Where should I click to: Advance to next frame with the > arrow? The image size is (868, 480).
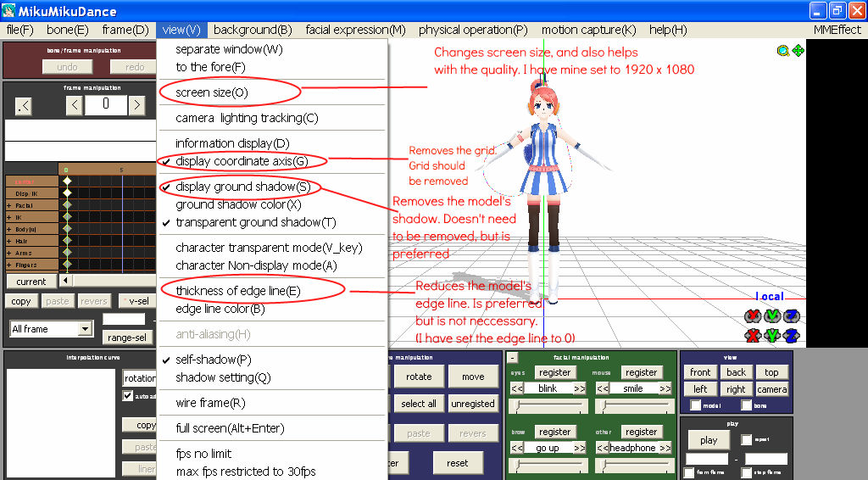pos(136,105)
